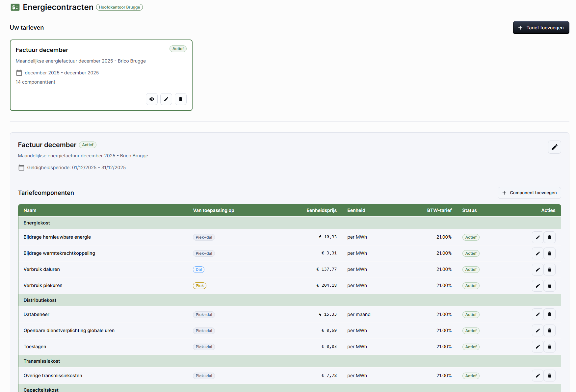
Task: Click the Verbruik piekuren price € 204,18
Action: point(327,285)
